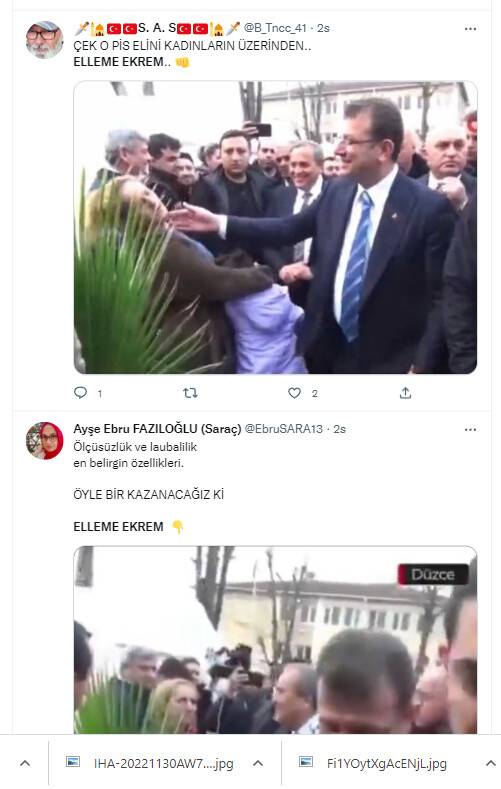501x789 pixels.
Task: Open profile avatar of S. A. S user
Action: tap(44, 40)
